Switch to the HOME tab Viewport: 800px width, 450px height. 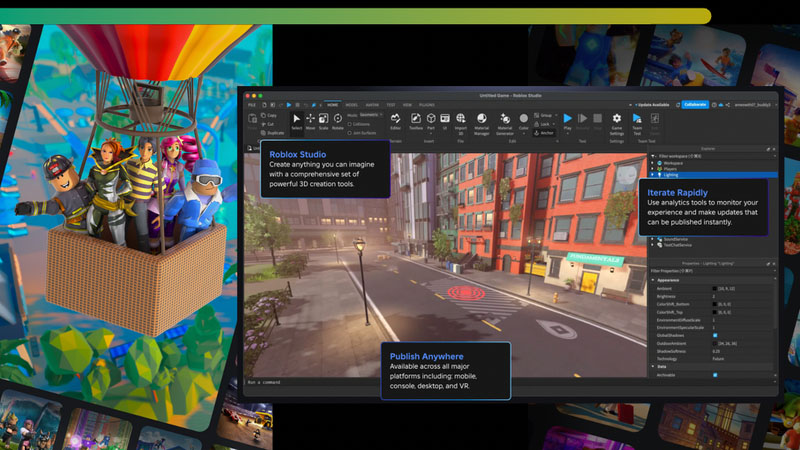click(333, 105)
